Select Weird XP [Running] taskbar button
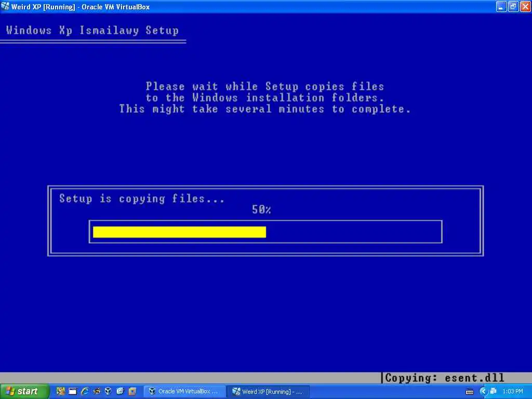The image size is (532, 399). coord(268,392)
